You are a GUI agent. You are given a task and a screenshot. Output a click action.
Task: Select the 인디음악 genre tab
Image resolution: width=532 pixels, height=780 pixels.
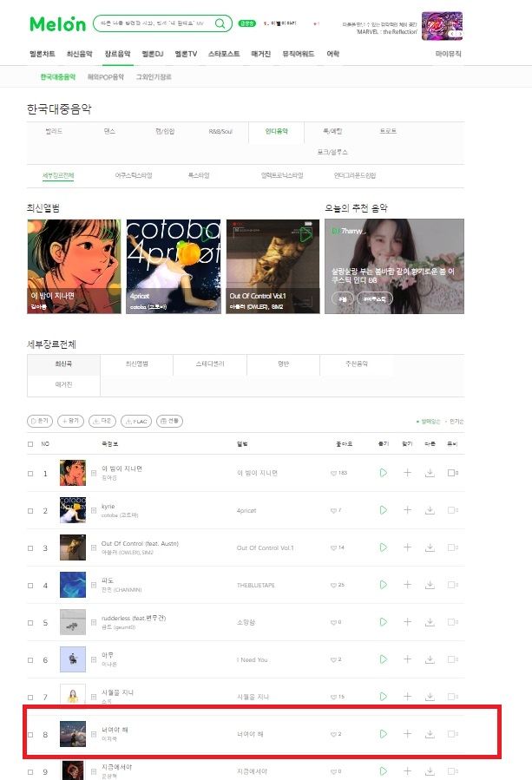click(x=276, y=131)
